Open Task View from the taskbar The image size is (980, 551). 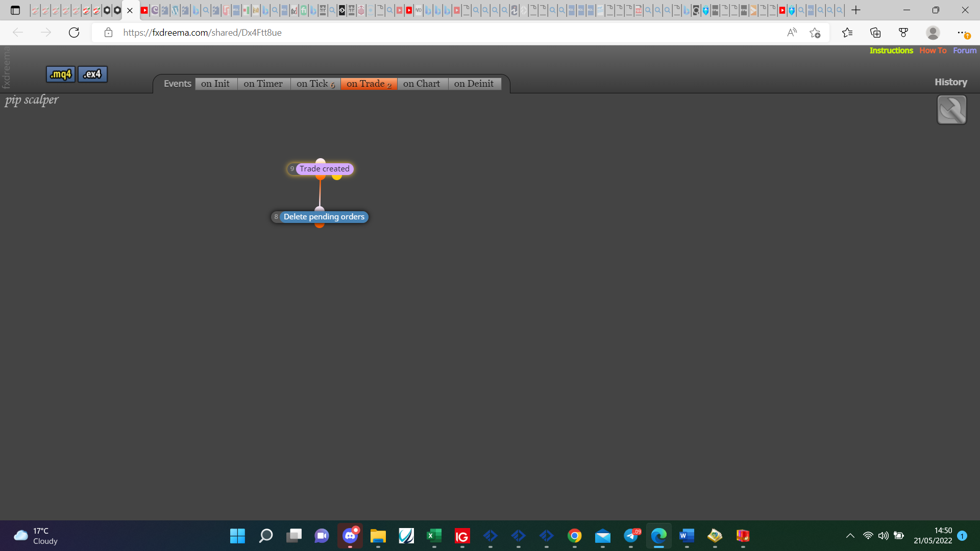(x=293, y=536)
